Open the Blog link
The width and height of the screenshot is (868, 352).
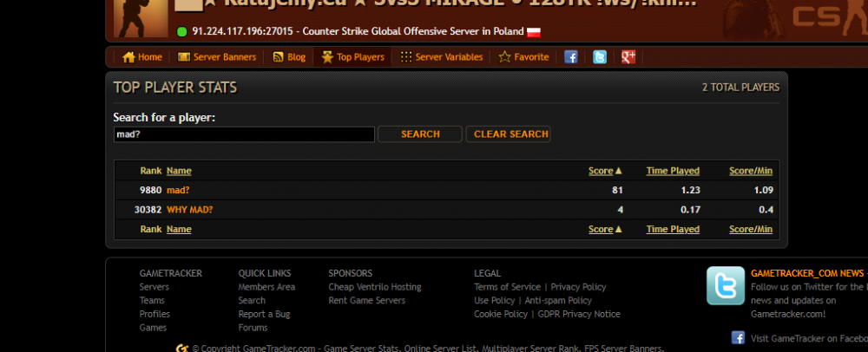point(289,57)
